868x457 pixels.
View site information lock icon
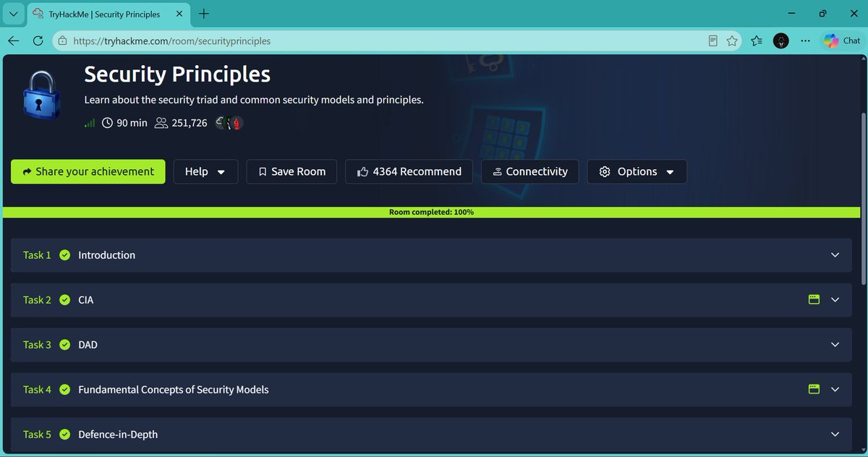click(62, 41)
